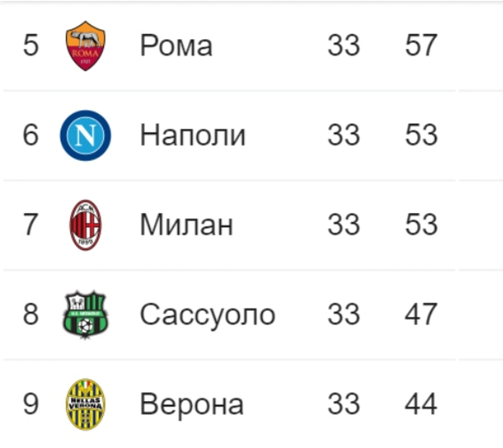Click Milan's 53 points value
This screenshot has height=448, width=503.
pyautogui.click(x=421, y=225)
